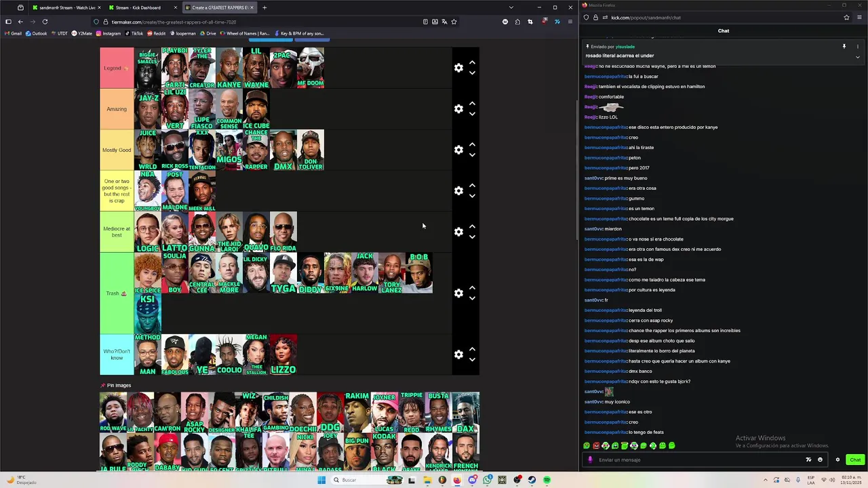Move Amazing tier up with arrow
This screenshot has width=868, height=488.
click(x=472, y=104)
